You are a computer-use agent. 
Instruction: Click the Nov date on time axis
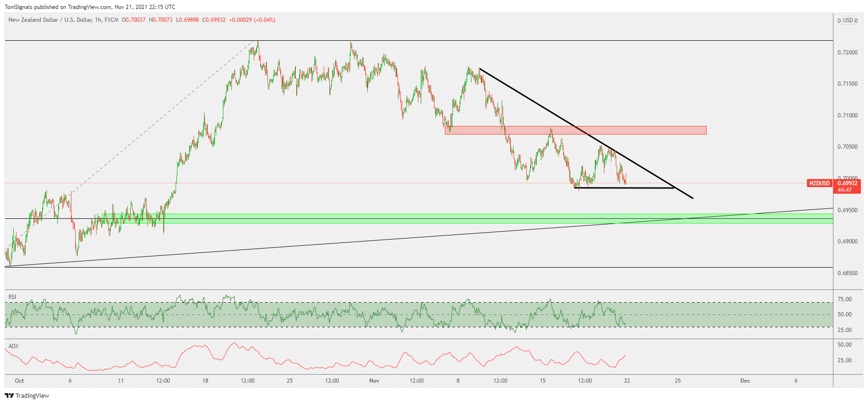pos(374,381)
